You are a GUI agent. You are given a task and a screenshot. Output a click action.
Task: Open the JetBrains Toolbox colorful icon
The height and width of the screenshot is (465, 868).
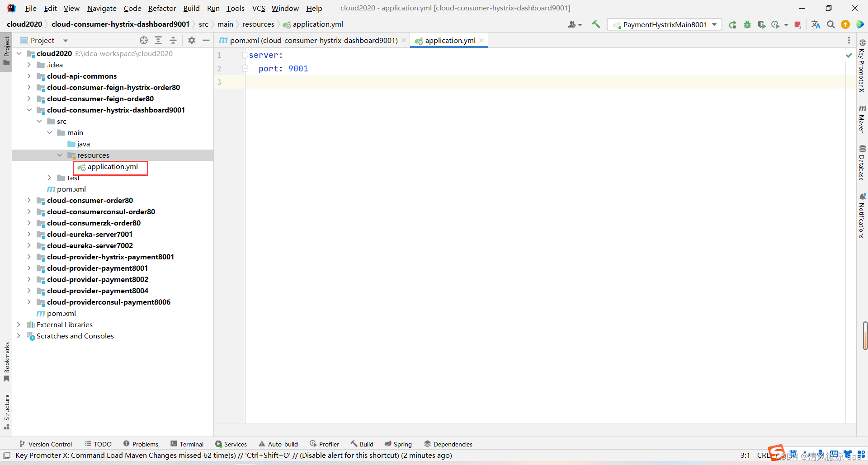[860, 24]
